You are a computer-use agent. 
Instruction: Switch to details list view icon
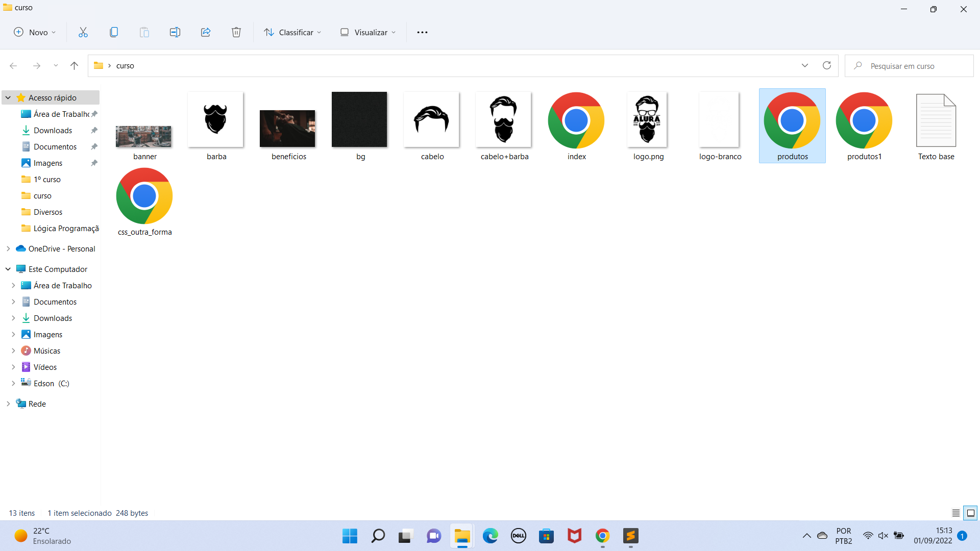point(955,513)
